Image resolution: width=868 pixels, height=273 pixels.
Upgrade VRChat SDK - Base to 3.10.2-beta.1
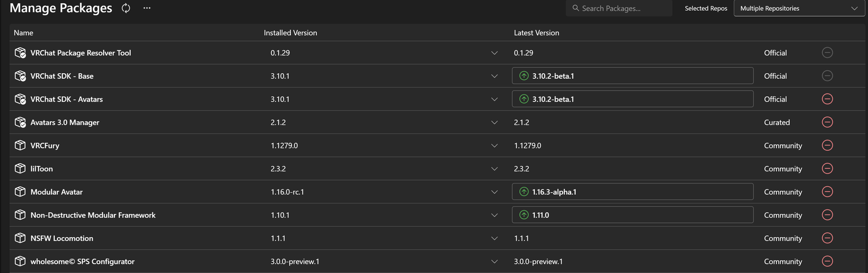632,76
